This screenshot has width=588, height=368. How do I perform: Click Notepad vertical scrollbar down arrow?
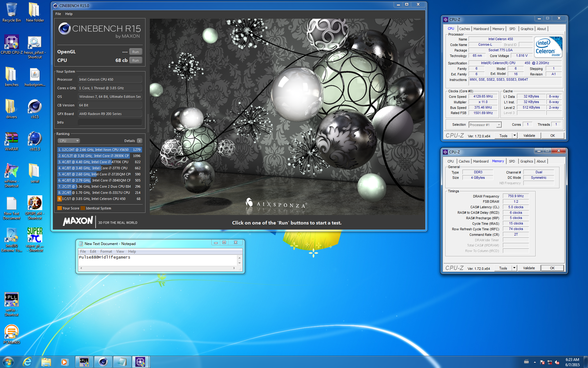pyautogui.click(x=239, y=263)
